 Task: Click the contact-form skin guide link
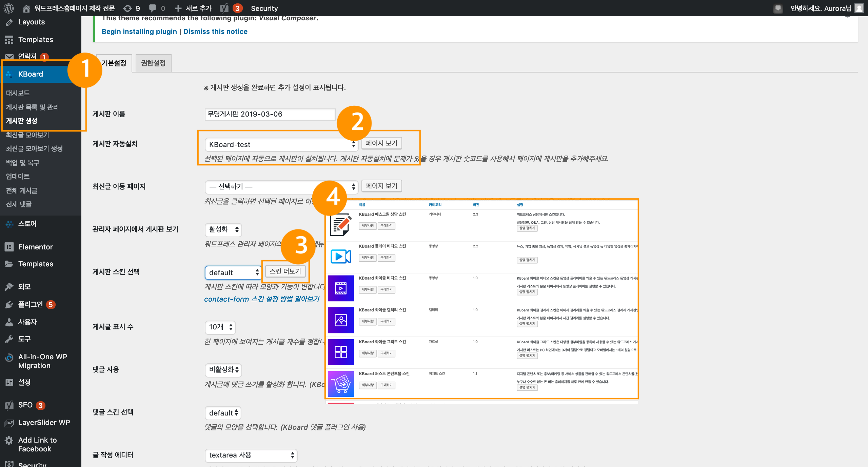click(x=262, y=299)
